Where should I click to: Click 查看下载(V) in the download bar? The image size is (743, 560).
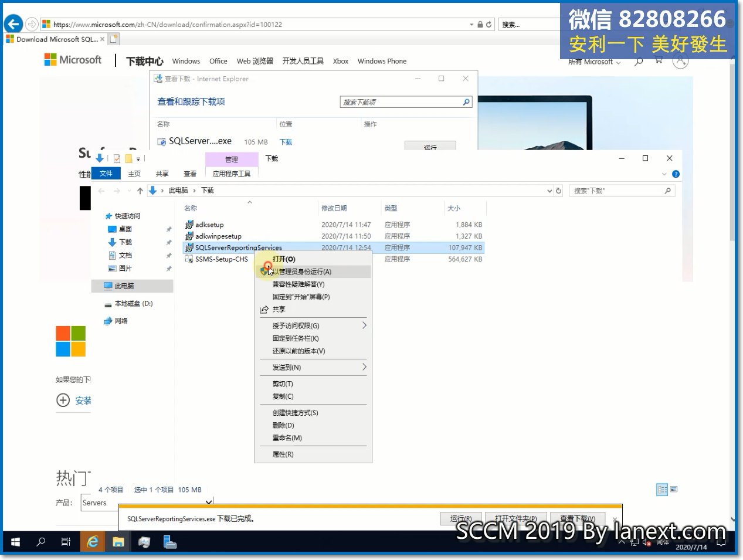point(578,519)
